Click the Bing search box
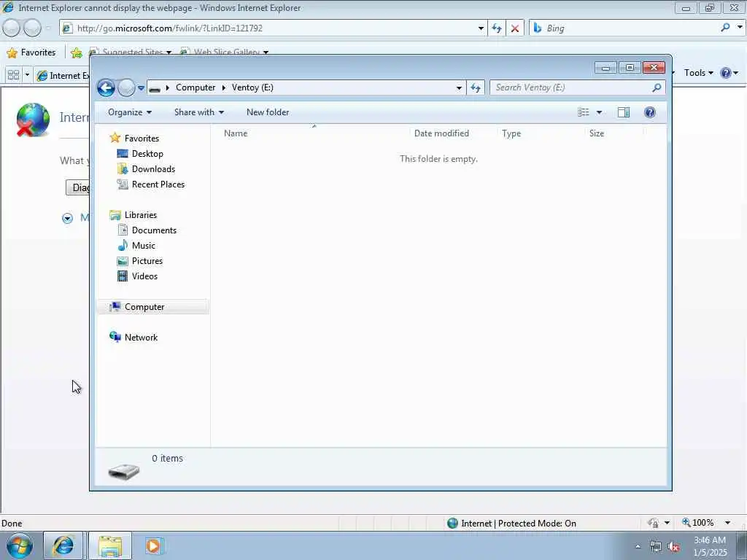Viewport: 747px width, 560px height. [624, 28]
